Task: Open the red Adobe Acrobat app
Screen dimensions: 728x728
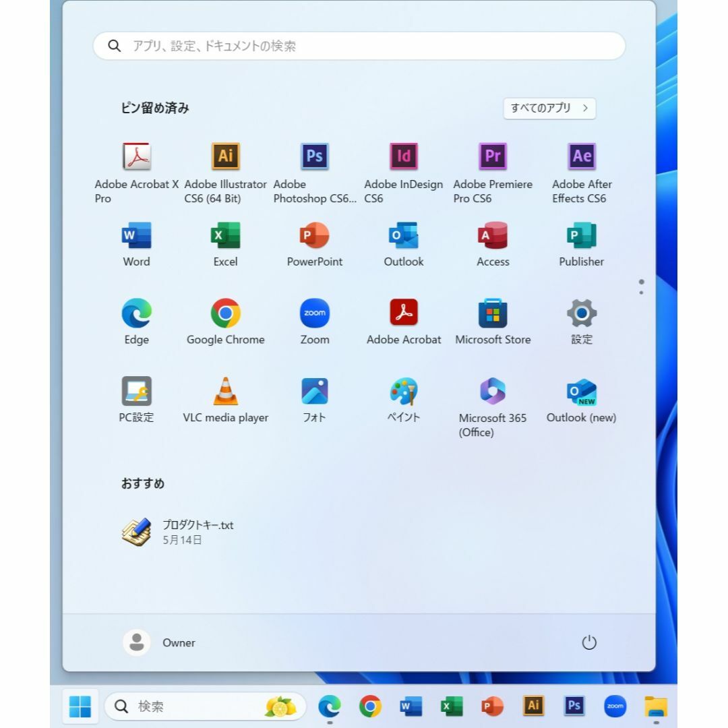Action: click(x=404, y=322)
